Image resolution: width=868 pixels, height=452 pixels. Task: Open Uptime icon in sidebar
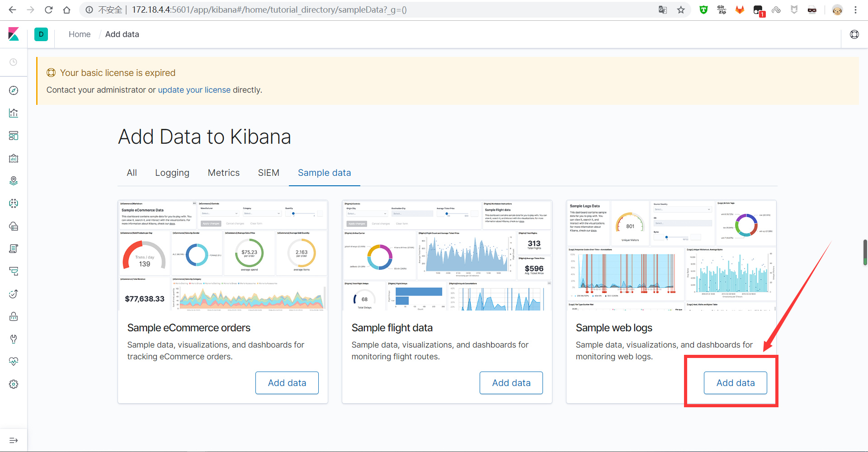click(14, 294)
